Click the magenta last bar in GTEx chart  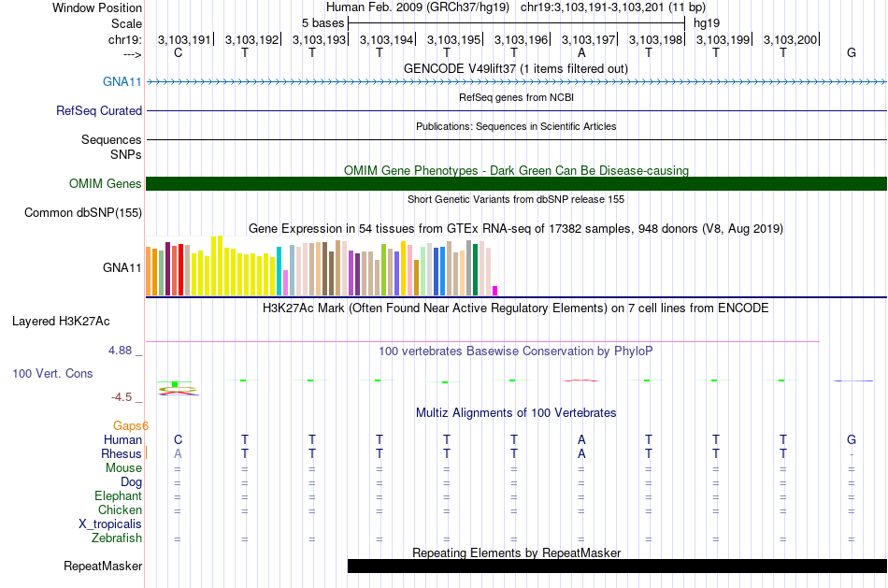[x=494, y=291]
